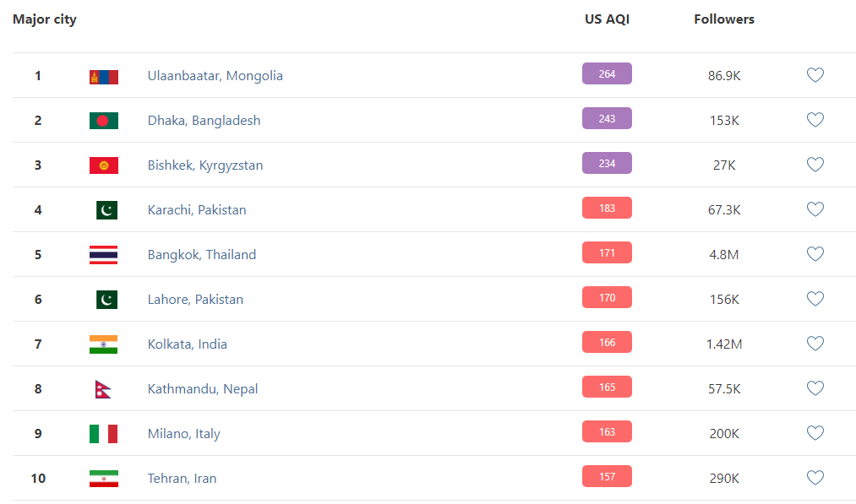Click the red 163 AQI badge for Milano
Image resolution: width=856 pixels, height=504 pixels.
(x=607, y=432)
